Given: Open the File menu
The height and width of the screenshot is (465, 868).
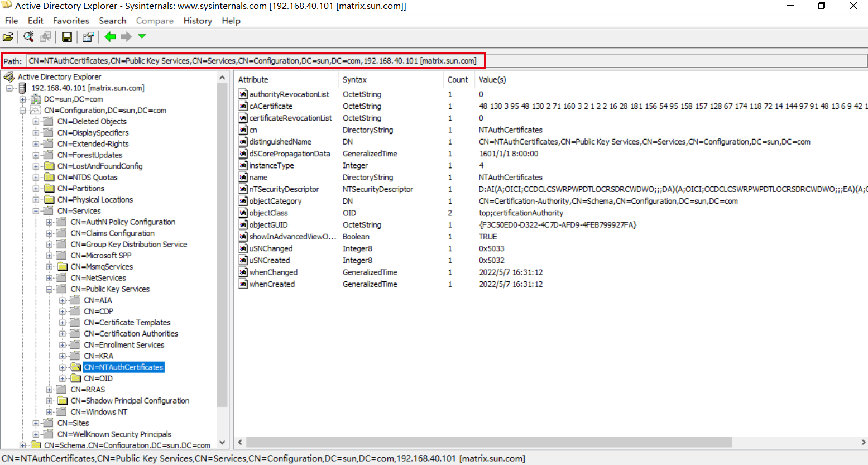Looking at the screenshot, I should click(11, 21).
